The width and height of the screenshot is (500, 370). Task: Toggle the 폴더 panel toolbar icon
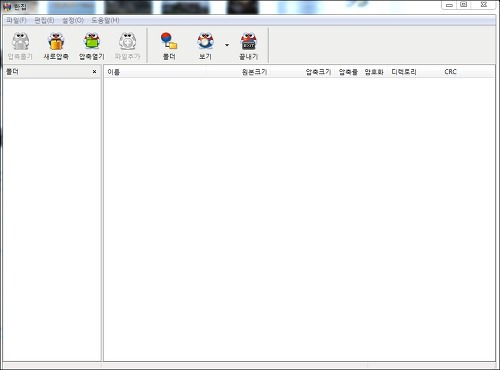click(169, 46)
